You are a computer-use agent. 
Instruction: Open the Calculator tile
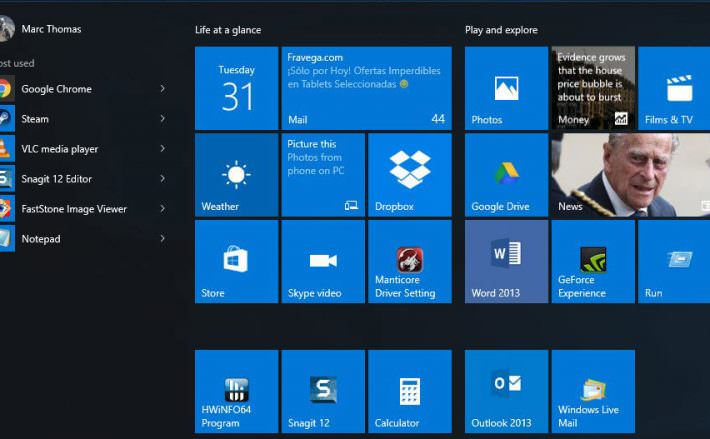click(410, 391)
